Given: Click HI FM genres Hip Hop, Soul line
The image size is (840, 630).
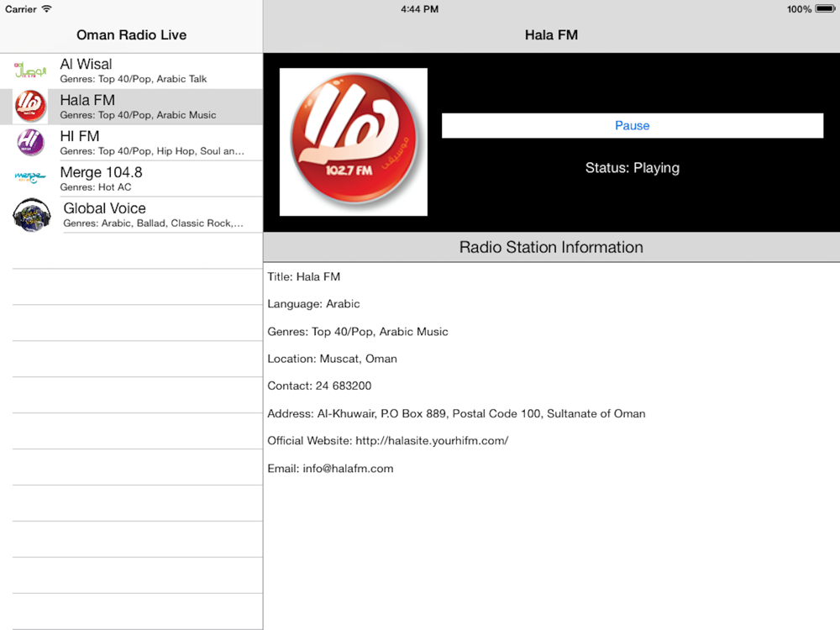Looking at the screenshot, I should click(x=152, y=151).
